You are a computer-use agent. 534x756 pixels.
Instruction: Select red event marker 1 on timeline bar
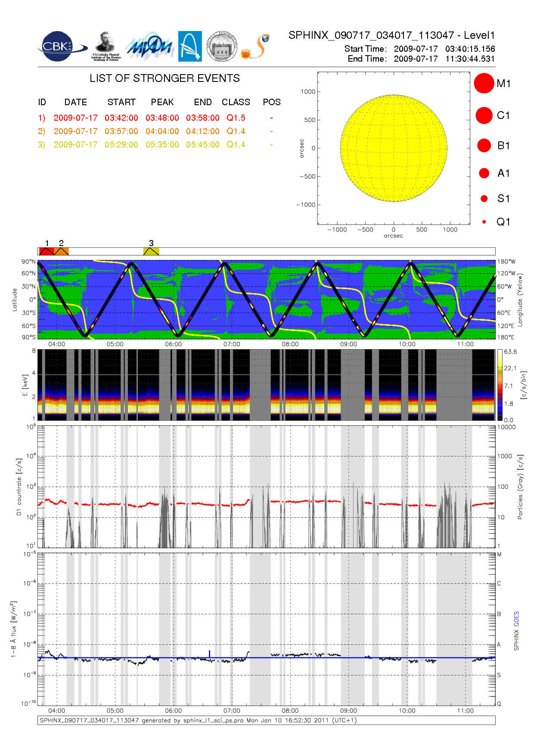(x=47, y=251)
